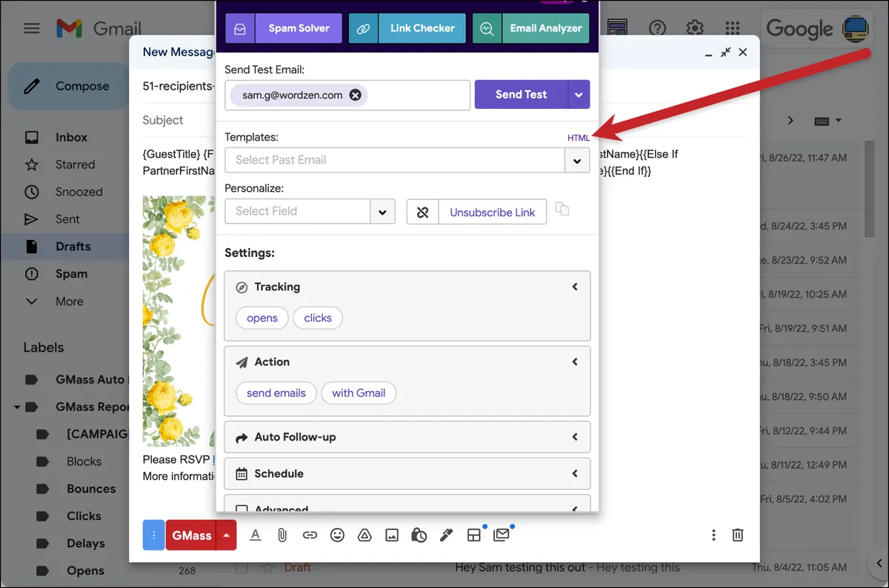Image resolution: width=889 pixels, height=588 pixels.
Task: Collapse the GMass Reports label tree
Action: coord(17,407)
